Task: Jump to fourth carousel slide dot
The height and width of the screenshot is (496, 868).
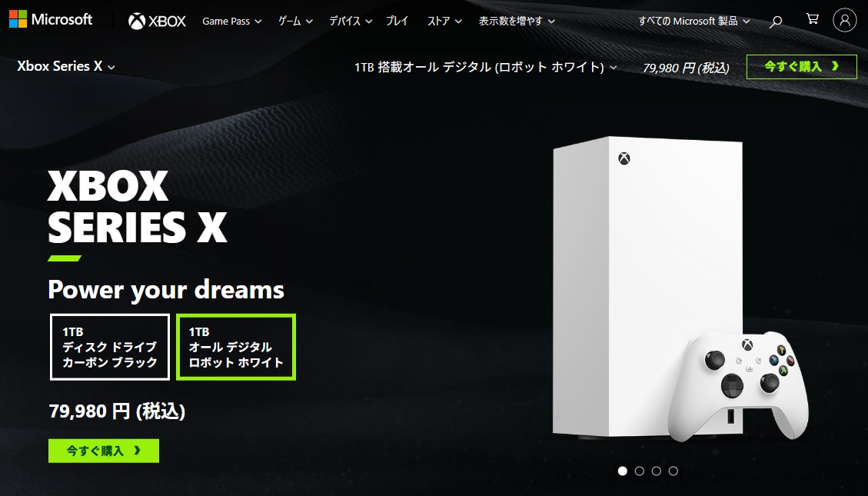Action: (x=673, y=471)
